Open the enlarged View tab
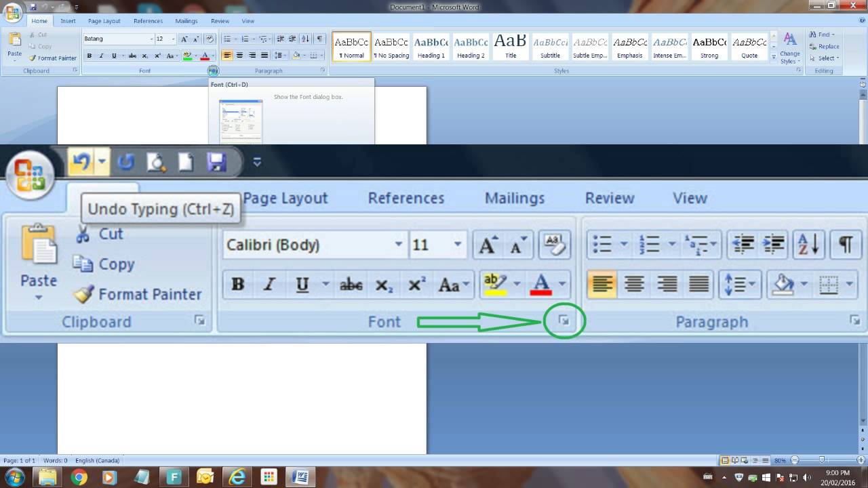Image resolution: width=868 pixels, height=488 pixels. pyautogui.click(x=690, y=199)
